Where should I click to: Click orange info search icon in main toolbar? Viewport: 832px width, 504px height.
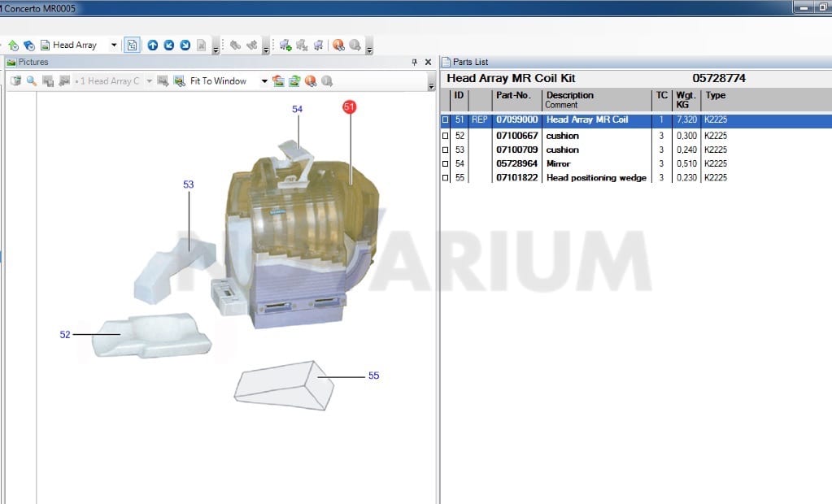pyautogui.click(x=338, y=45)
